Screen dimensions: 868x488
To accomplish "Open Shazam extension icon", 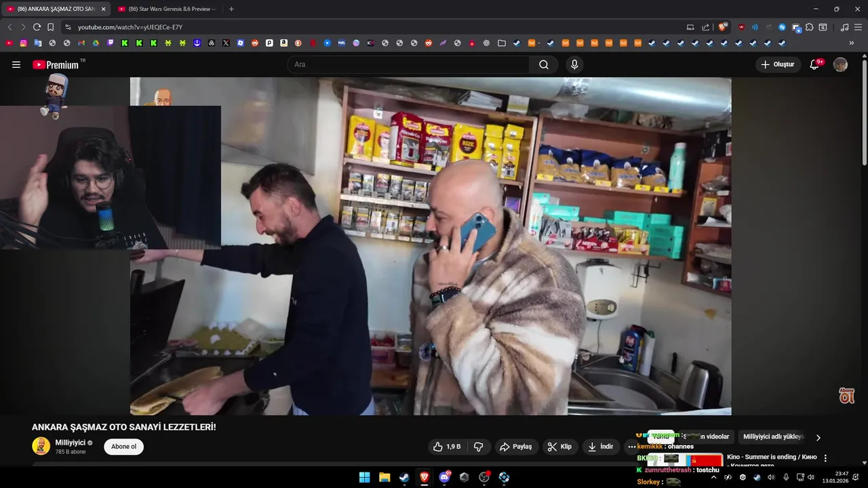I will point(782,27).
